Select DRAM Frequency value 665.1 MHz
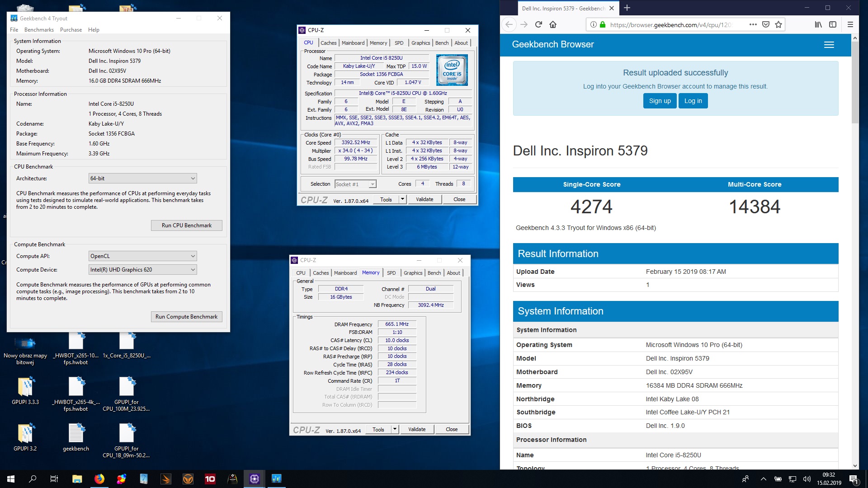This screenshot has height=488, width=868. point(397,324)
